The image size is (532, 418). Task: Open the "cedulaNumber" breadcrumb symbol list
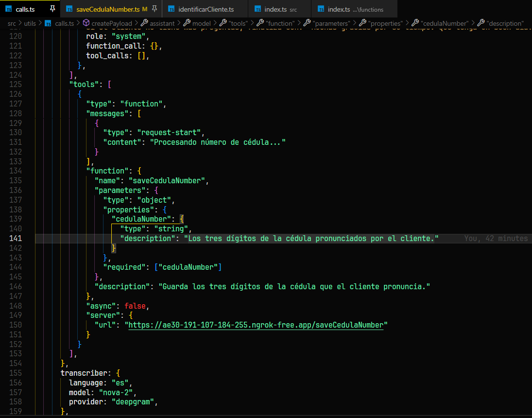pos(444,23)
